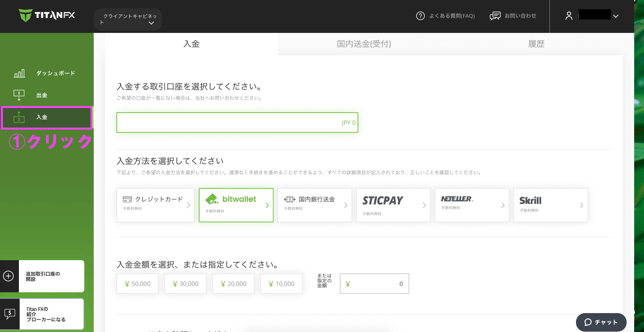Click the plus icon for additional account
Viewport: 644px width, 332px height.
[x=8, y=276]
